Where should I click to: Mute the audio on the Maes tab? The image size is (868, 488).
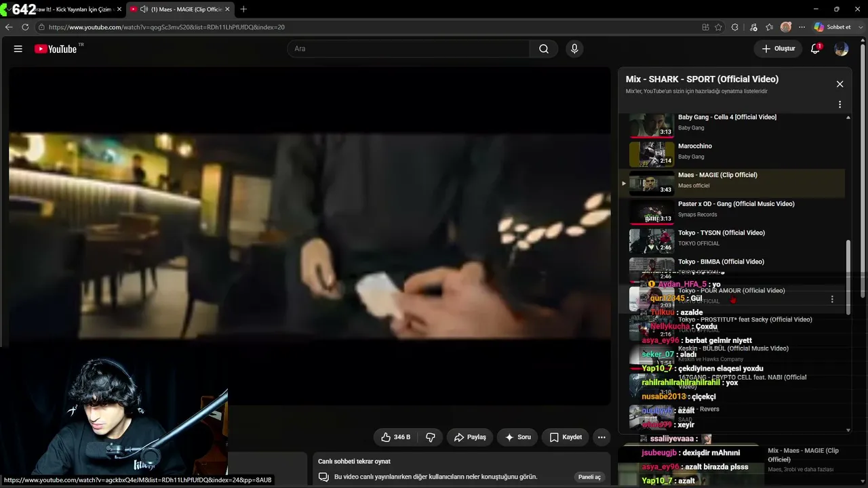[144, 9]
